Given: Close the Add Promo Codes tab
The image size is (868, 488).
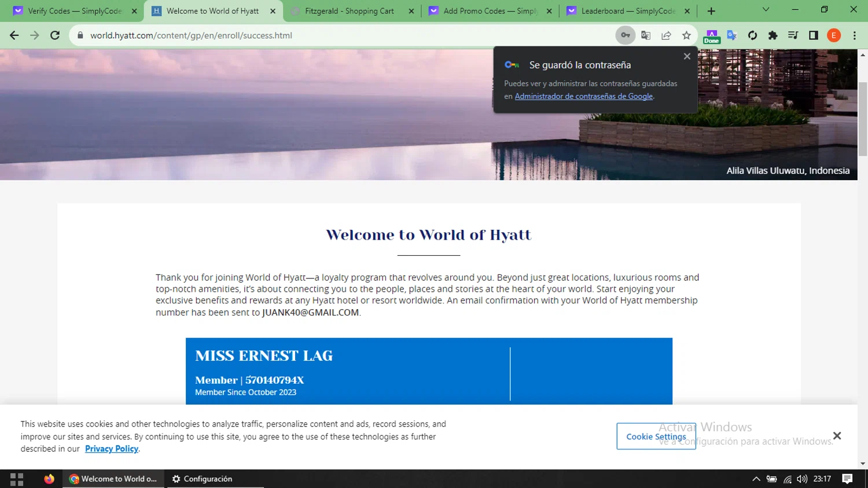Looking at the screenshot, I should (549, 11).
